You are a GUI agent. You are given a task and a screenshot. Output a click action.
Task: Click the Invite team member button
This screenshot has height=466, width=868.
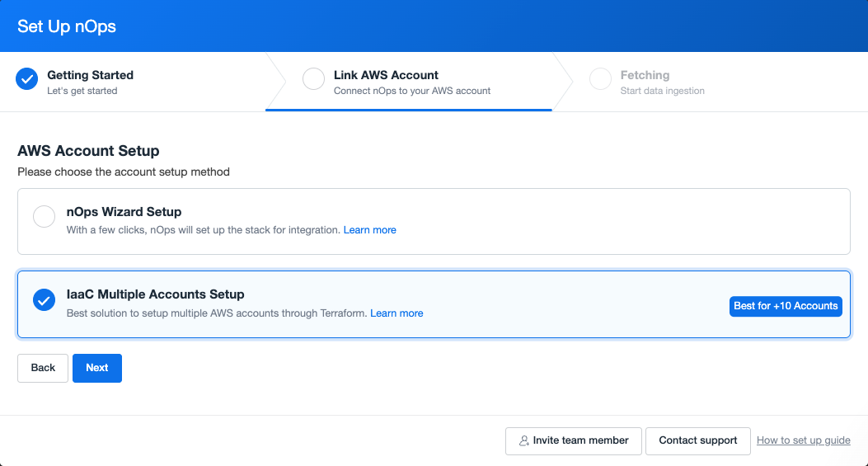(x=574, y=441)
